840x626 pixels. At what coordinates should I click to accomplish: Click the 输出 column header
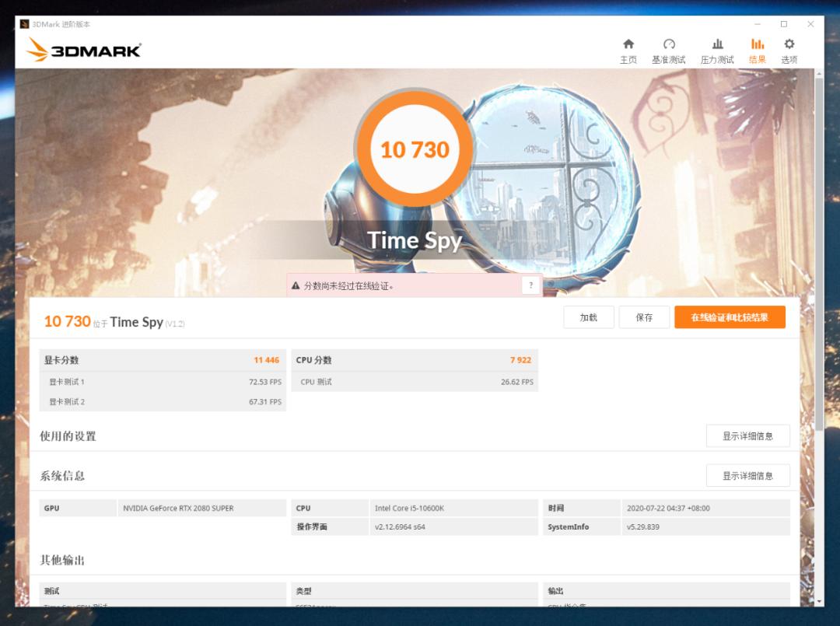point(555,591)
